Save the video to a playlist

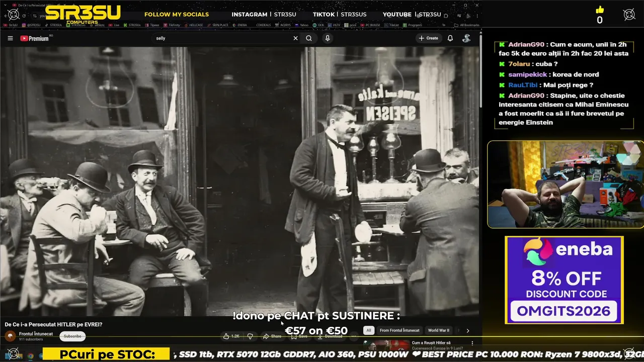(x=299, y=336)
